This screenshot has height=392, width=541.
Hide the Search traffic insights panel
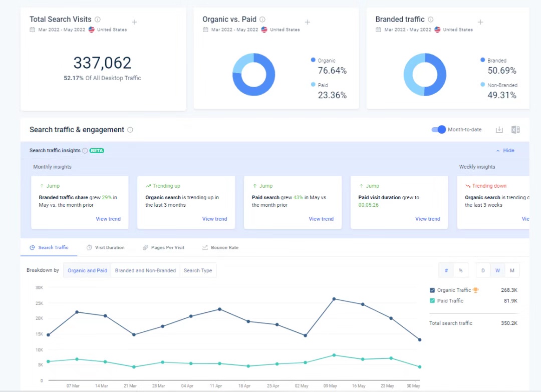tap(505, 151)
